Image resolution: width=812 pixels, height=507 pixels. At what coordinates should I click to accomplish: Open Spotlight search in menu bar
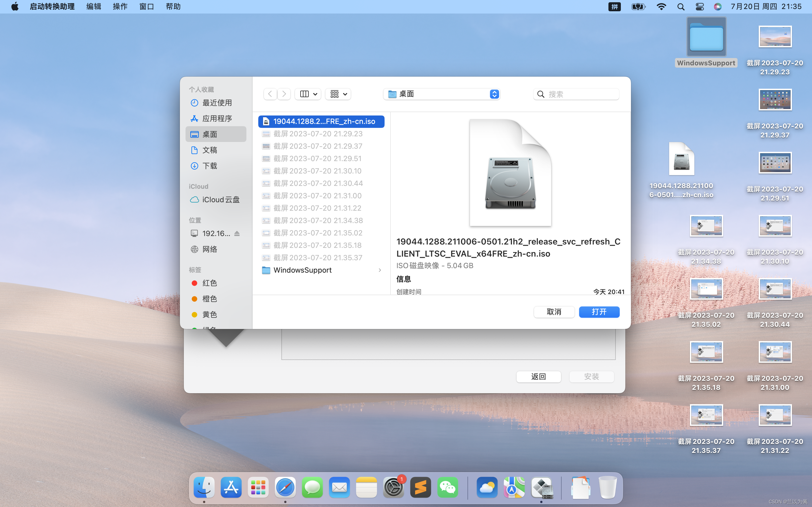click(x=680, y=7)
